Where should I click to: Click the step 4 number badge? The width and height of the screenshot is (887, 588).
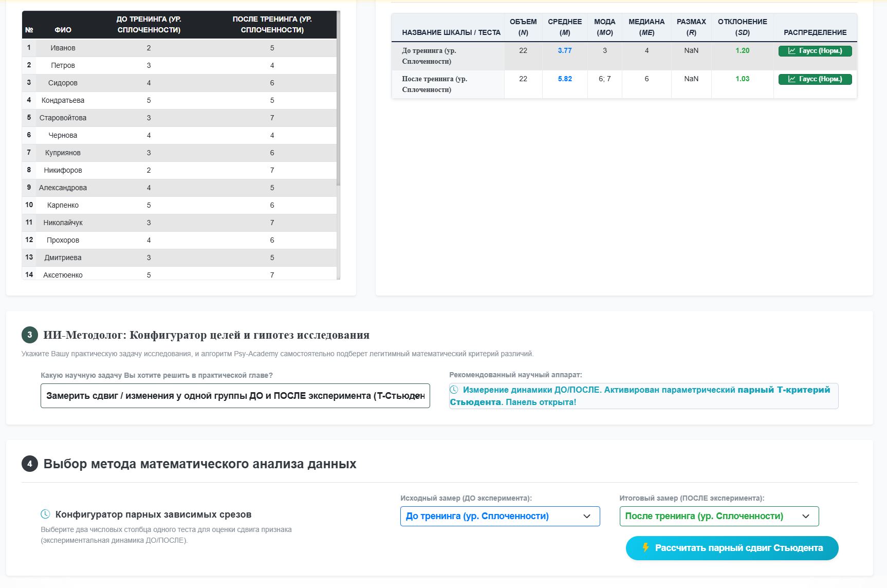[30, 464]
